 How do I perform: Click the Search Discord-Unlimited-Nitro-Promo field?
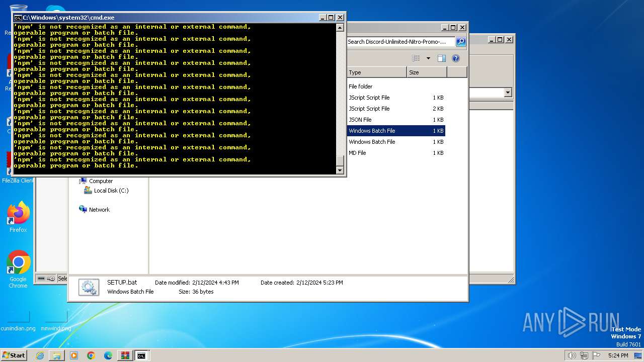coord(401,42)
